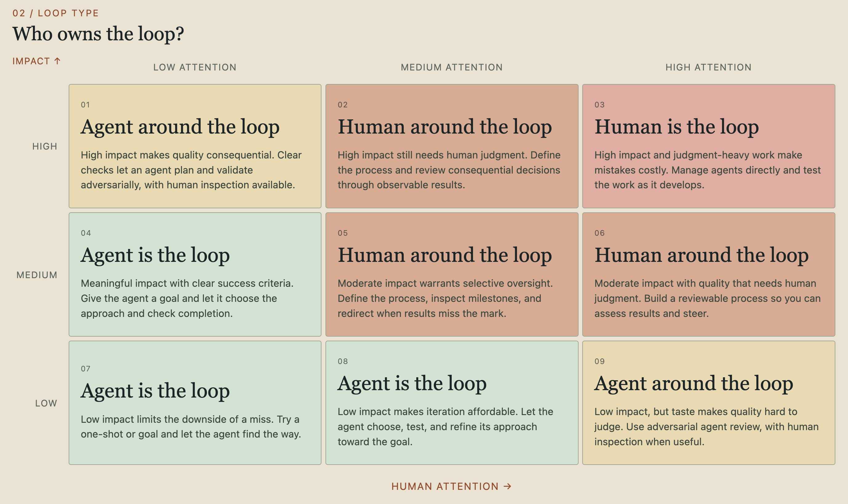Click the 'HIGH' impact row label
The height and width of the screenshot is (504, 848).
pos(45,146)
